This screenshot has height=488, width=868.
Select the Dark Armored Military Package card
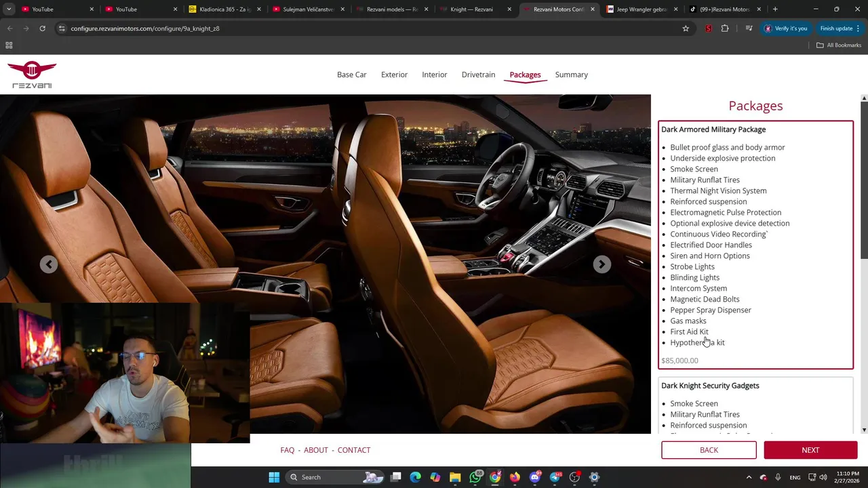755,245
